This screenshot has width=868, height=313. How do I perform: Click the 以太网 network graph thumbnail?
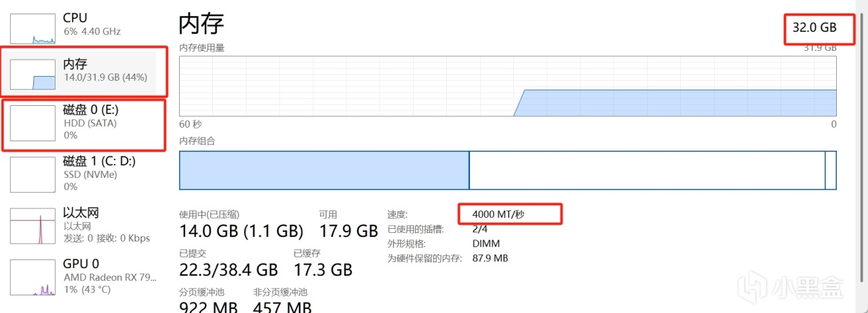pyautogui.click(x=33, y=225)
